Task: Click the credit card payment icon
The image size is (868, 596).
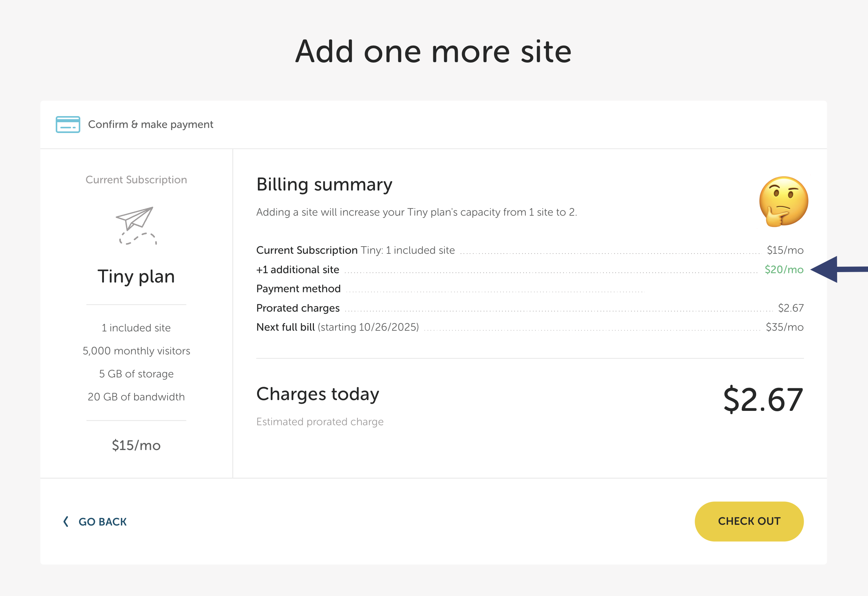Action: coord(68,124)
